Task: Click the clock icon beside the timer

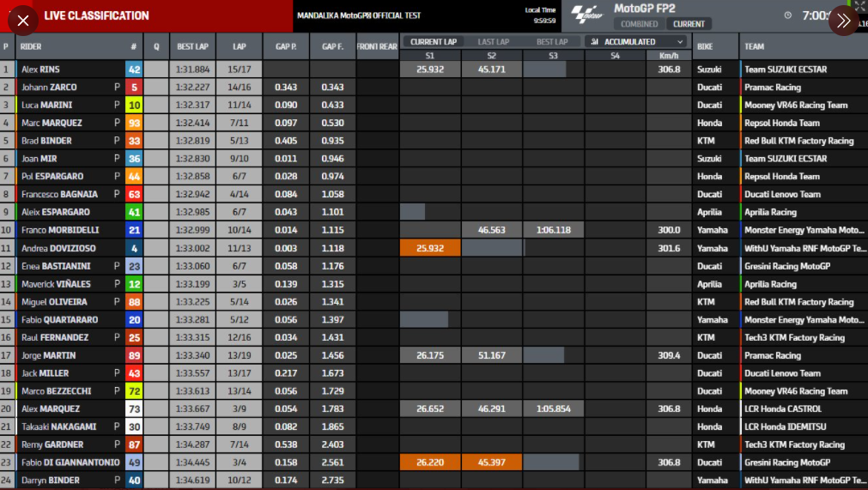Action: (788, 15)
